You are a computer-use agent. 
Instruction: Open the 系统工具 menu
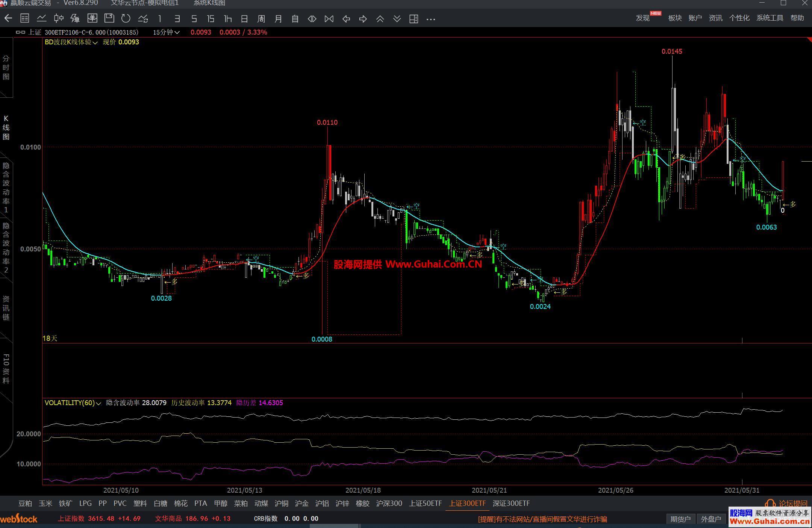tap(770, 18)
